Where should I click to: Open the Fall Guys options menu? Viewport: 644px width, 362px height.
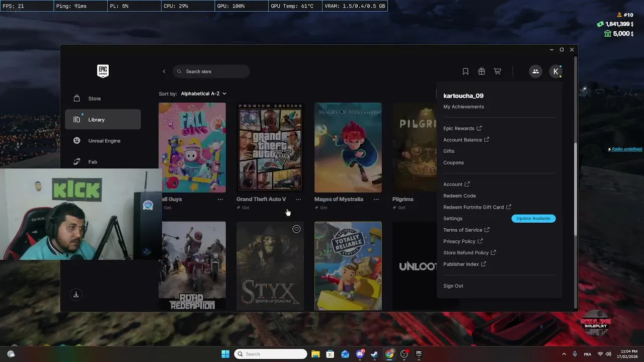pos(220,199)
